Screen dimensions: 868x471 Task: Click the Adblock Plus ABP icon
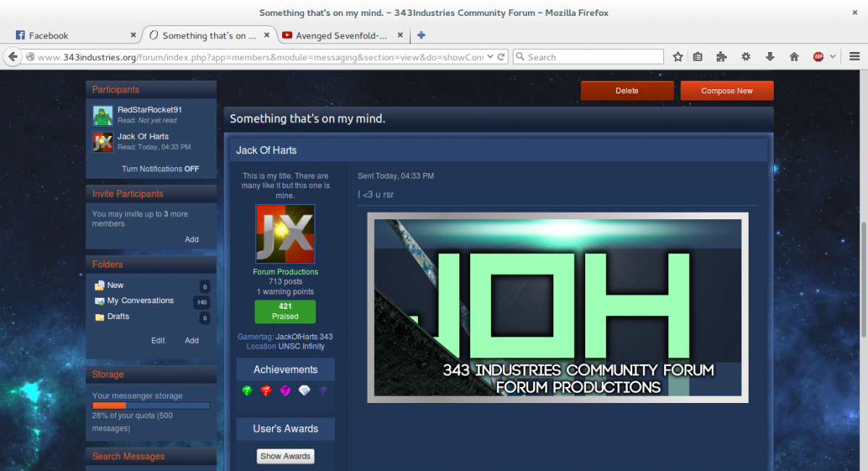tap(818, 56)
